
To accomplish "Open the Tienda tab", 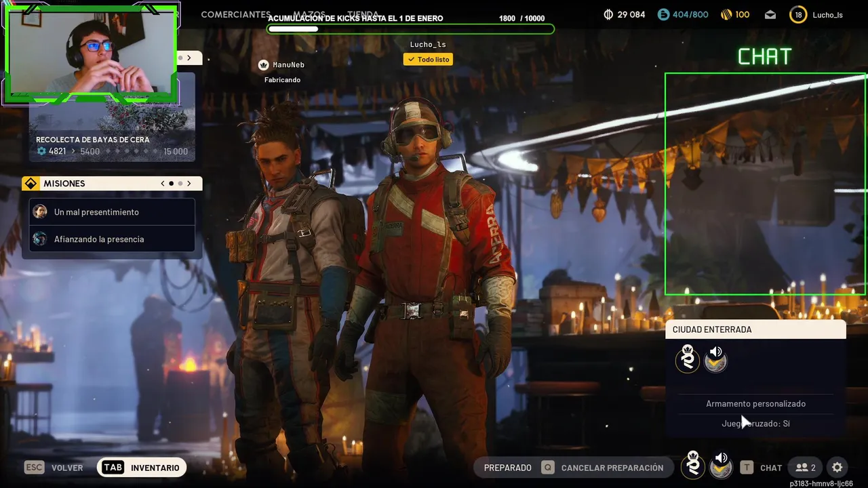I will click(363, 15).
